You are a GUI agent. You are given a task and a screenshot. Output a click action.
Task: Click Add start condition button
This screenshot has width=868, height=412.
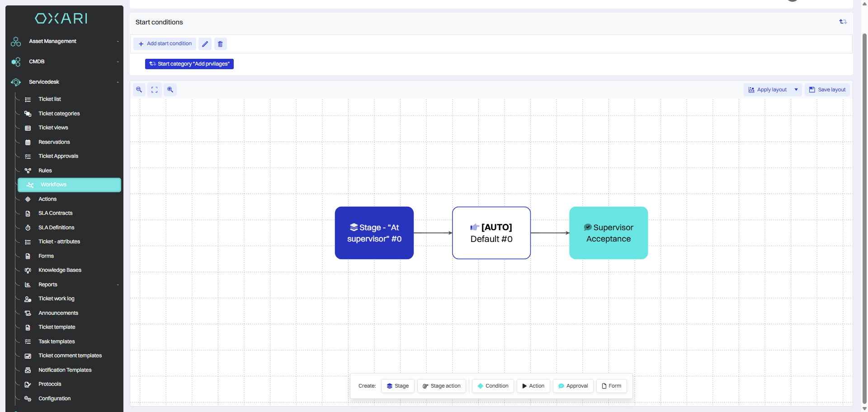tap(165, 44)
